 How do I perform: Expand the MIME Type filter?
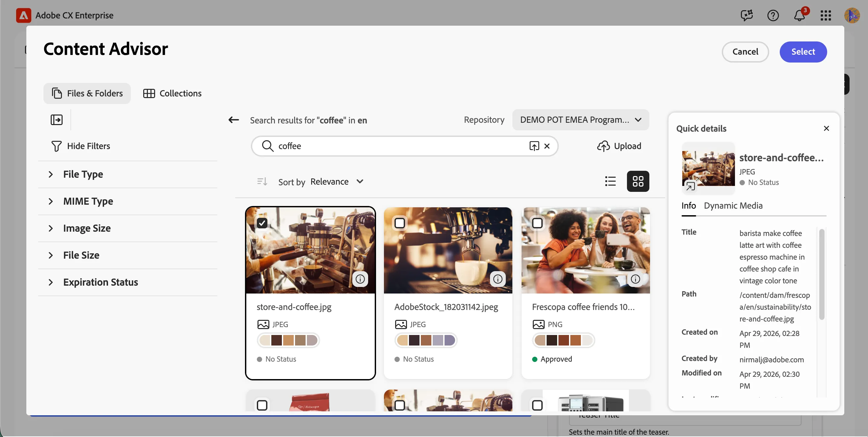128,201
